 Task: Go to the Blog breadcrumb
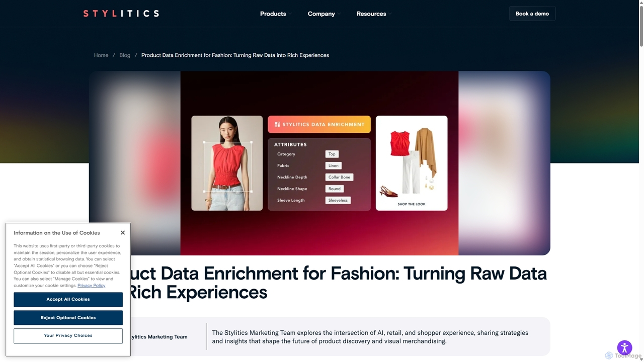[x=125, y=55]
